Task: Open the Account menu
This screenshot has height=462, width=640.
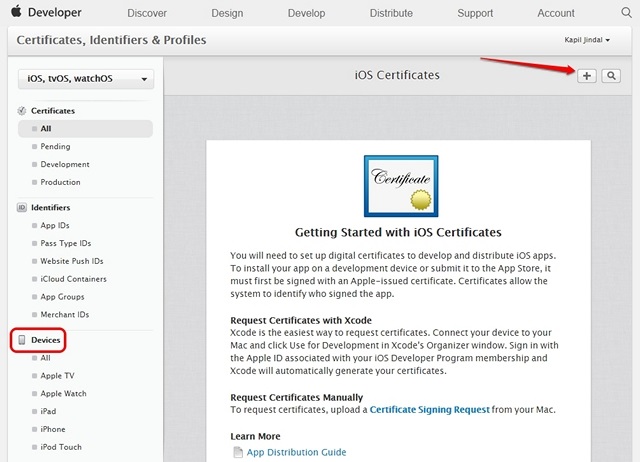Action: coord(556,13)
